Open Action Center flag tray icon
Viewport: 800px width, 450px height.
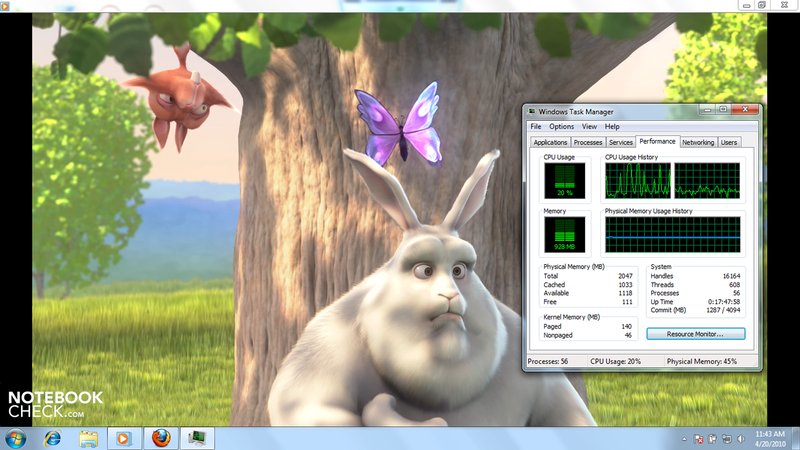point(713,439)
